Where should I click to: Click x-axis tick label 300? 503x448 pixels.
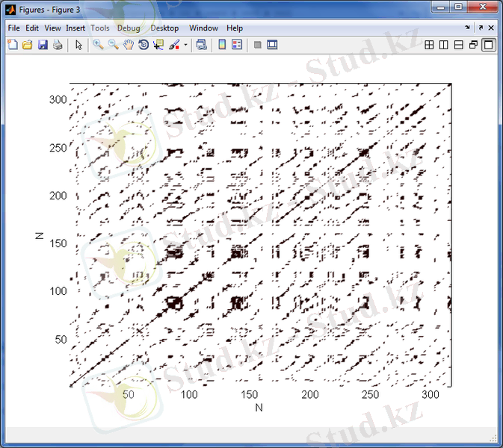pyautogui.click(x=431, y=394)
